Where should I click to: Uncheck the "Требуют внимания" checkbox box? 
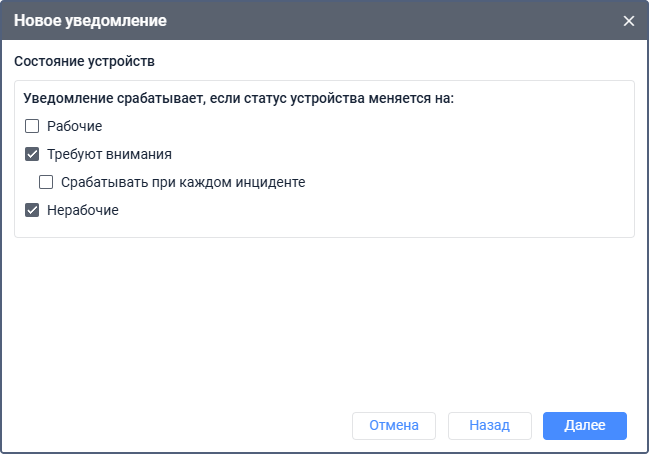click(x=32, y=155)
